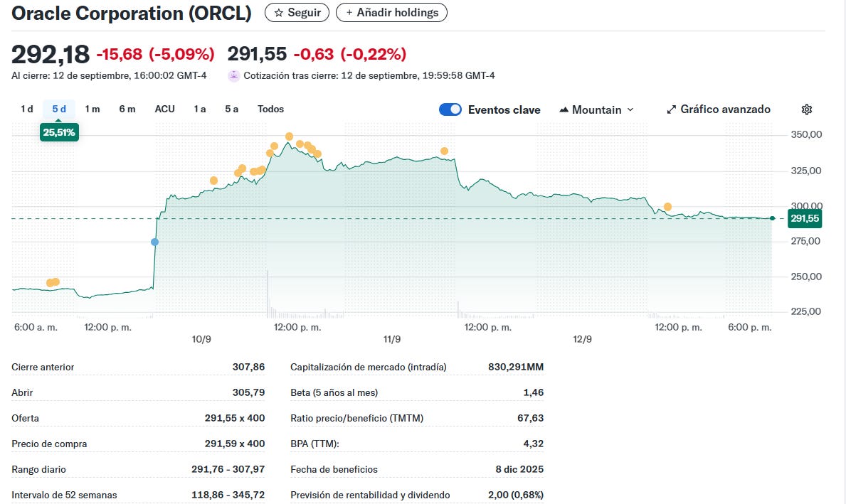
Task: Select the 1 d time range
Action: [x=27, y=109]
